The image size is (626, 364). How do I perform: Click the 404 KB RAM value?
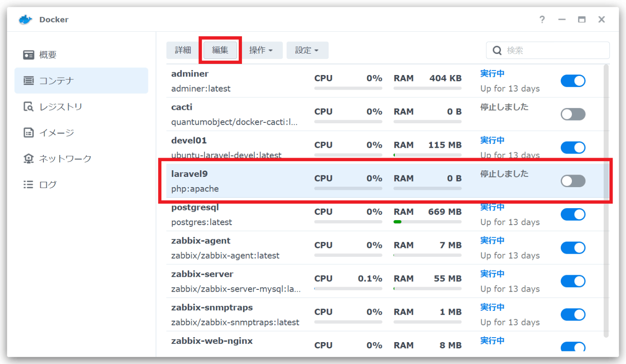click(445, 78)
